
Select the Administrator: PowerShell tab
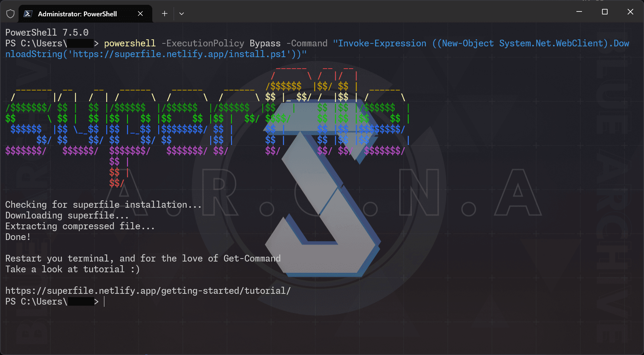[85, 14]
